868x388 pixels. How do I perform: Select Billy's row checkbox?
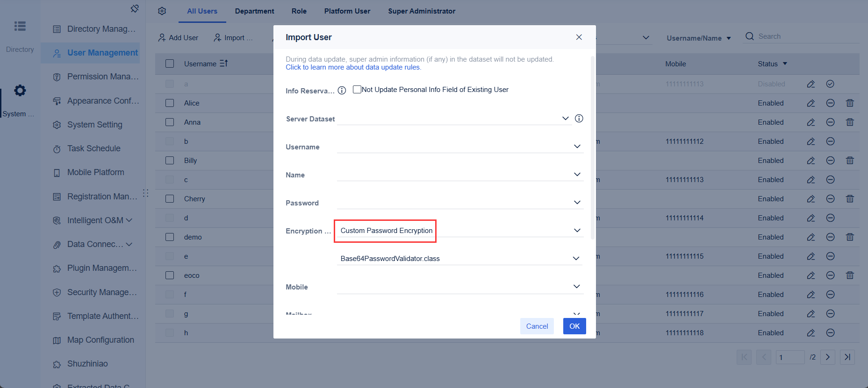click(x=170, y=160)
